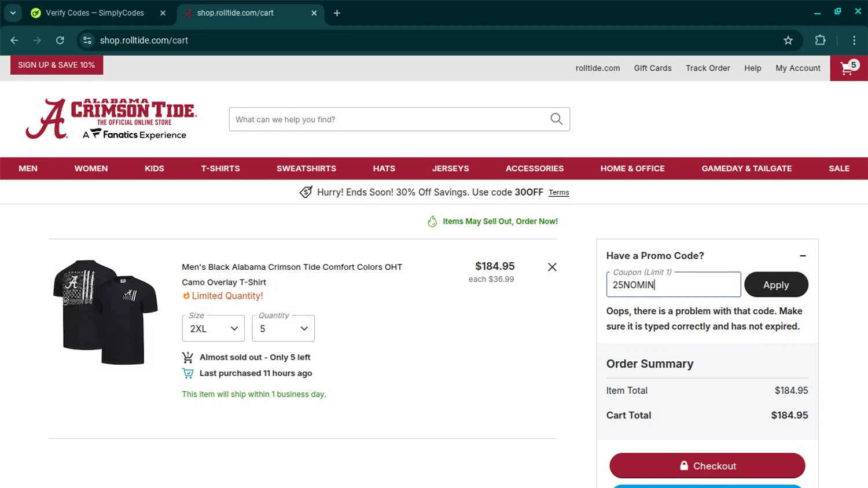The width and height of the screenshot is (868, 488).
Task: Open the SALE menu
Action: [x=839, y=168]
